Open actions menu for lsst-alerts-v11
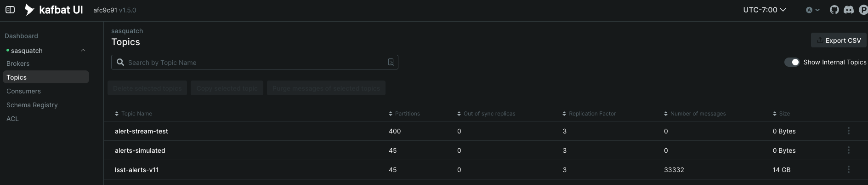868x185 pixels. [848, 170]
